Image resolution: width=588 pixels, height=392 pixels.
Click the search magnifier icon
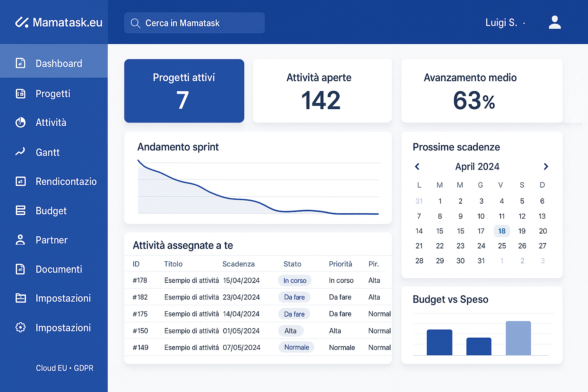pos(135,23)
